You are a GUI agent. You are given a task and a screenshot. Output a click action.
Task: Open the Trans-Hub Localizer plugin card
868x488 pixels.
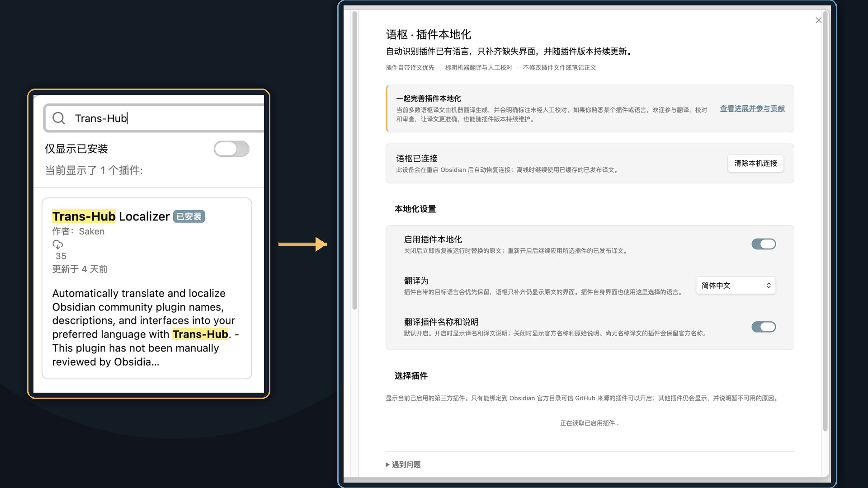147,288
